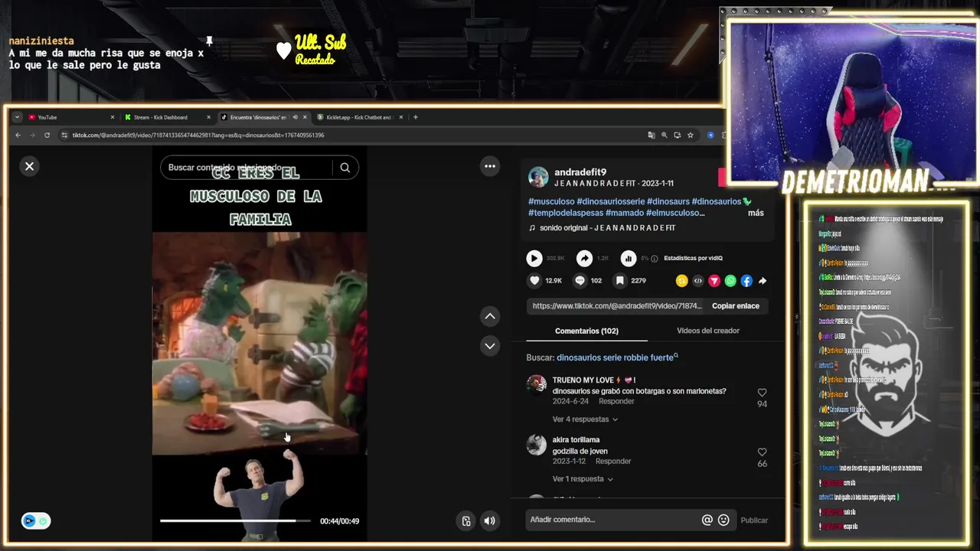Image resolution: width=980 pixels, height=551 pixels.
Task: Switch to Stream - Kick Dashboard tab
Action: pos(166,117)
